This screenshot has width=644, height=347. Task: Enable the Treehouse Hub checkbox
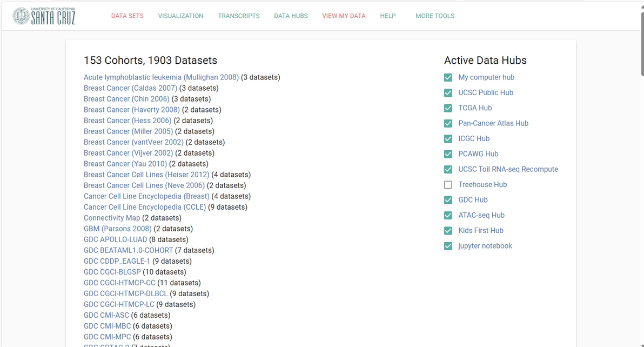(x=448, y=185)
